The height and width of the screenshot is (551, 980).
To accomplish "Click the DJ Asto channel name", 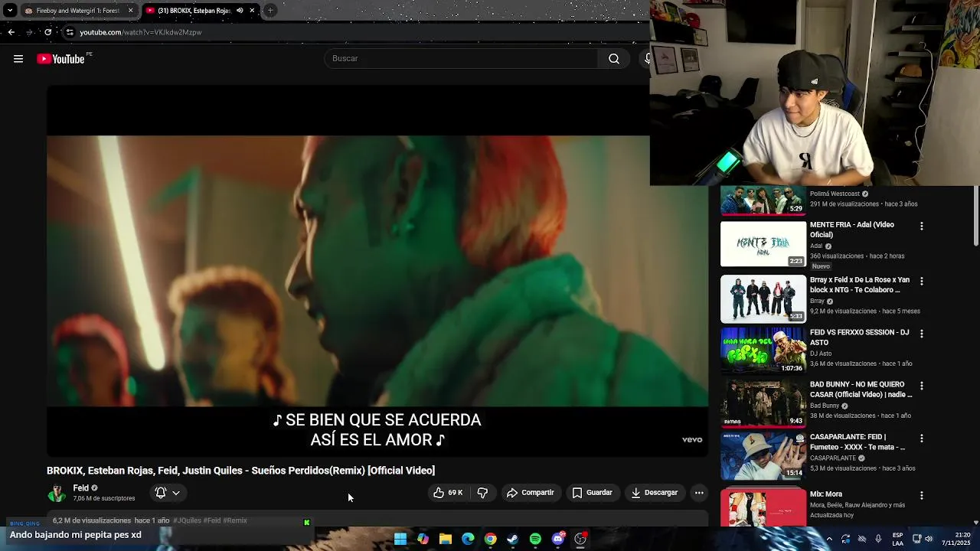I will click(x=821, y=354).
